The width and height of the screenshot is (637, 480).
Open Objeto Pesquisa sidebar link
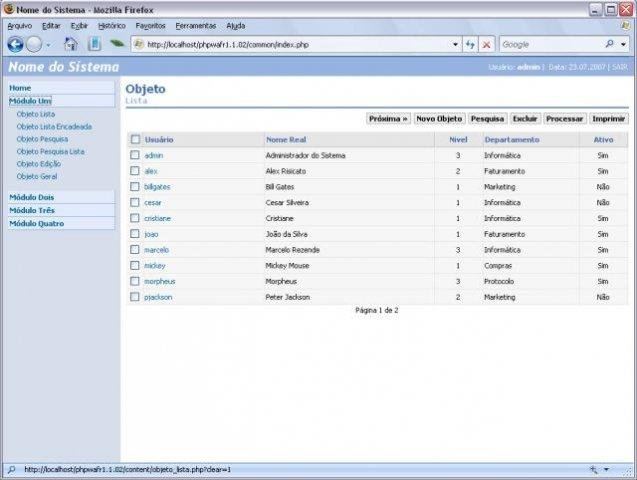pyautogui.click(x=42, y=139)
